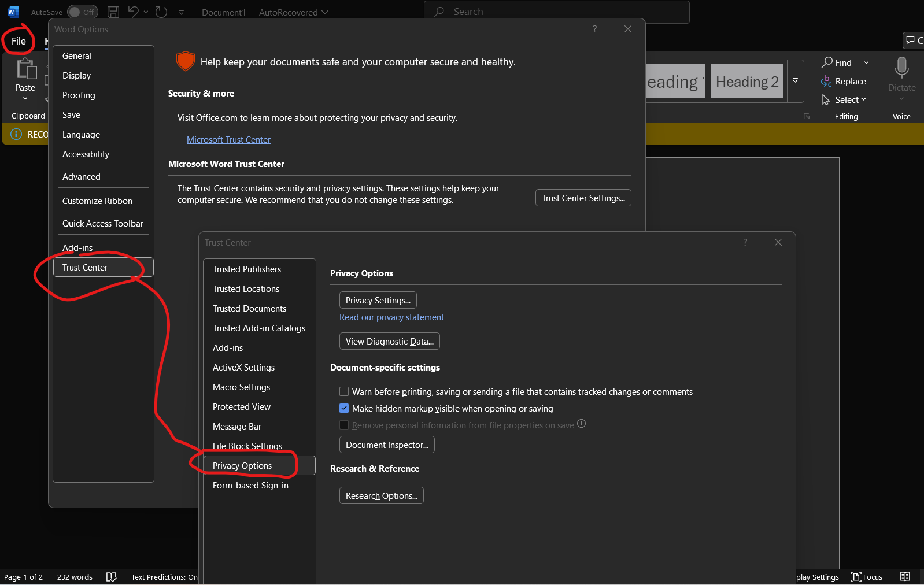The width and height of the screenshot is (924, 585).
Task: Select Protected View
Action: coord(260,407)
